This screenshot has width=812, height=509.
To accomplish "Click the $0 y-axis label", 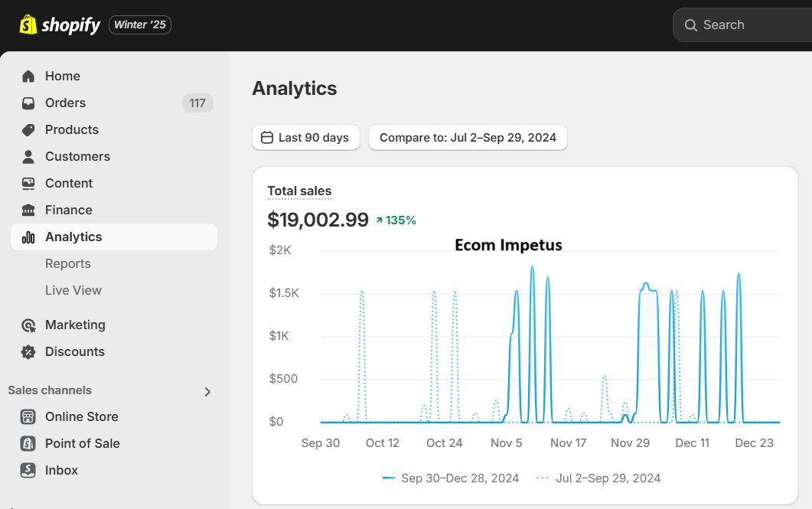I will click(276, 422).
